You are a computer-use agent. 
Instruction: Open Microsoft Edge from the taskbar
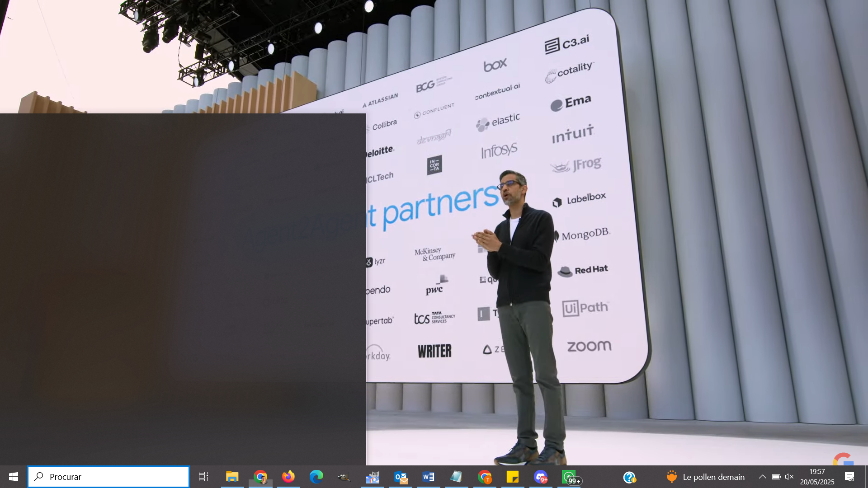[316, 477]
